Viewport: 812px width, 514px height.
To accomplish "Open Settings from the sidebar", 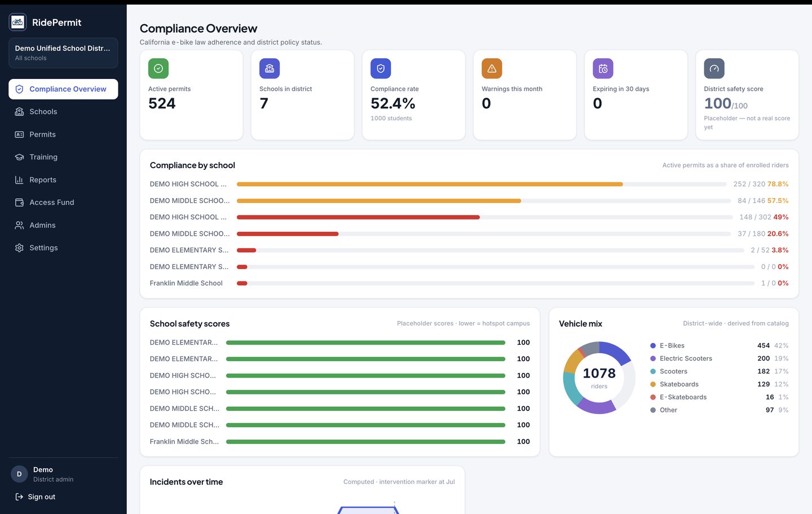I will [63, 248].
